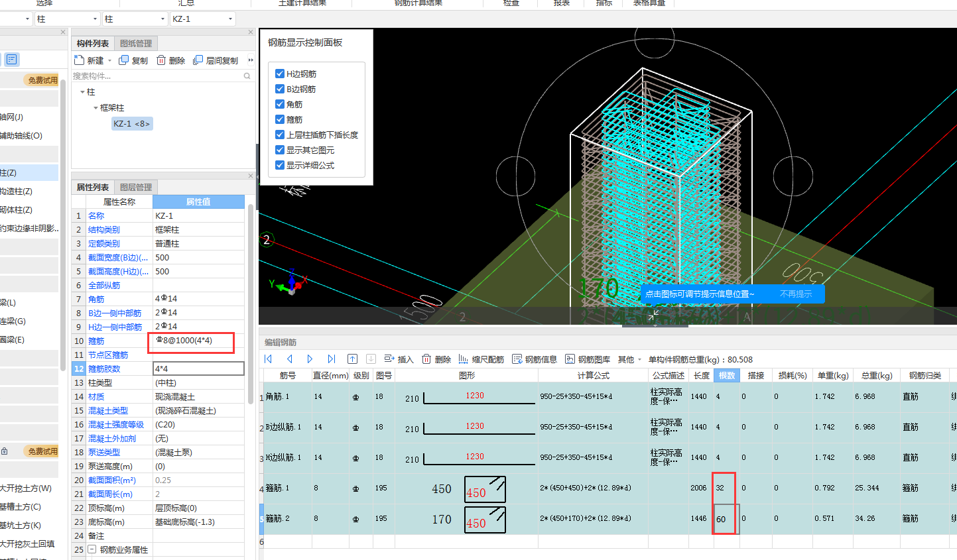The image size is (957, 560).
Task: Open the KZ-1 component dropdown
Action: (x=230, y=19)
